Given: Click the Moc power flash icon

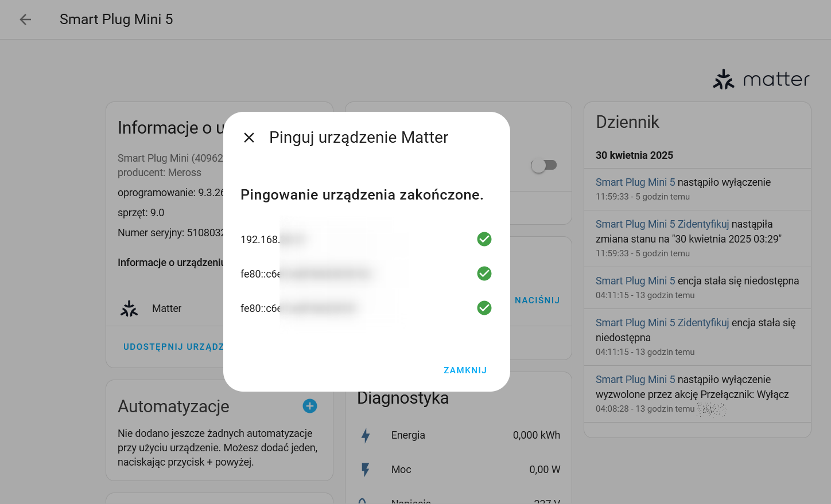Looking at the screenshot, I should point(366,470).
